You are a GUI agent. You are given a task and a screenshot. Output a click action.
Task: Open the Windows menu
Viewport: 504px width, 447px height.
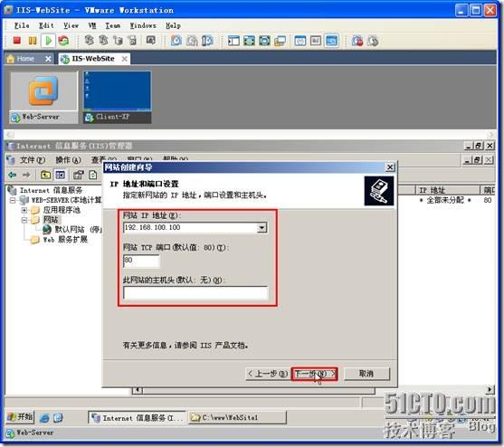coord(143,25)
